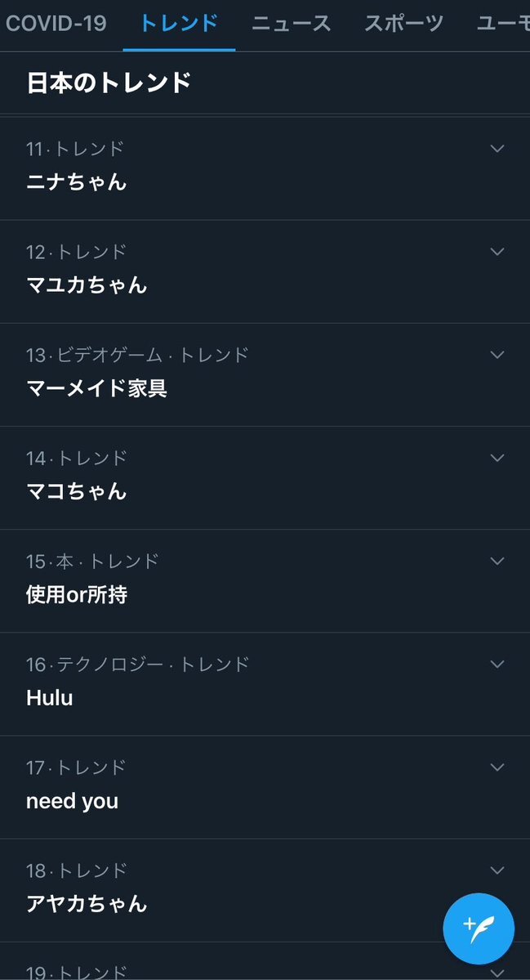Screen dimensions: 530x980
Task: Expand chevron next to マユカちゃん trend
Action: coord(497,252)
